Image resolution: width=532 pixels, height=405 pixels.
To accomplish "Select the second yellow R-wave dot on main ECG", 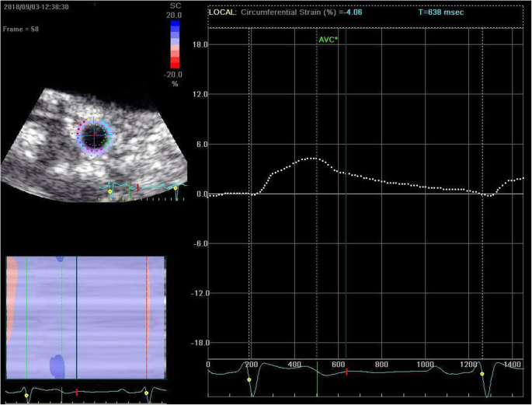I will tap(482, 374).
